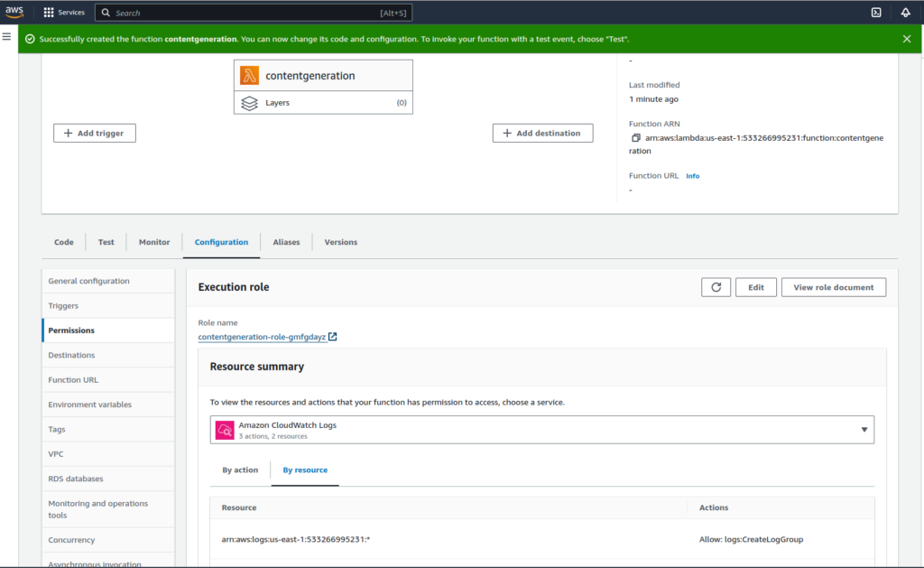The height and width of the screenshot is (568, 924).
Task: Click the Layers stack icon
Action: [x=249, y=103]
